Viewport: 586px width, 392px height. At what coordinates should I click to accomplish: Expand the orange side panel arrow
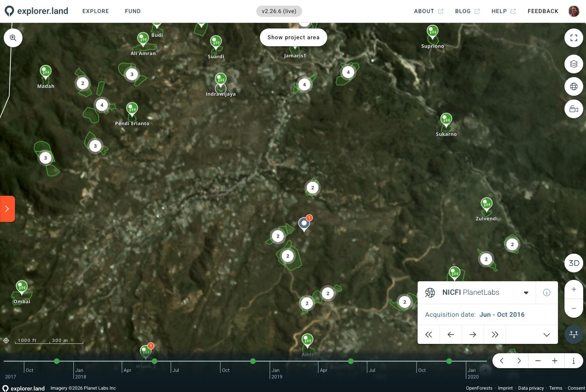pyautogui.click(x=7, y=209)
